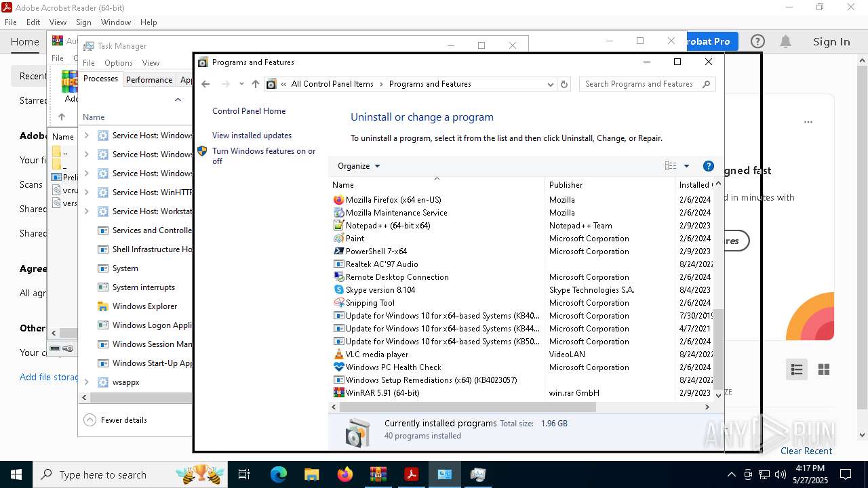Click Sign In in Acrobat Reader

pyautogui.click(x=831, y=41)
